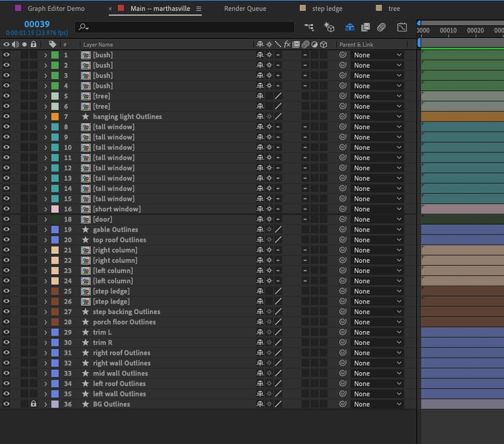
Task: Click the effects fx column header icon
Action: point(287,44)
